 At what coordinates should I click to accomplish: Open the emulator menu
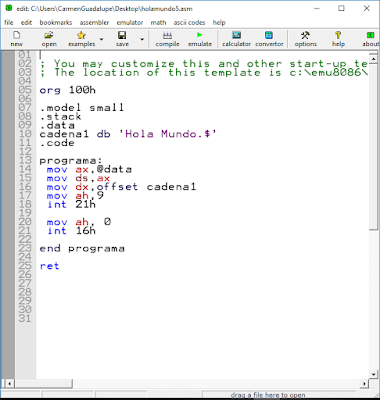point(130,22)
